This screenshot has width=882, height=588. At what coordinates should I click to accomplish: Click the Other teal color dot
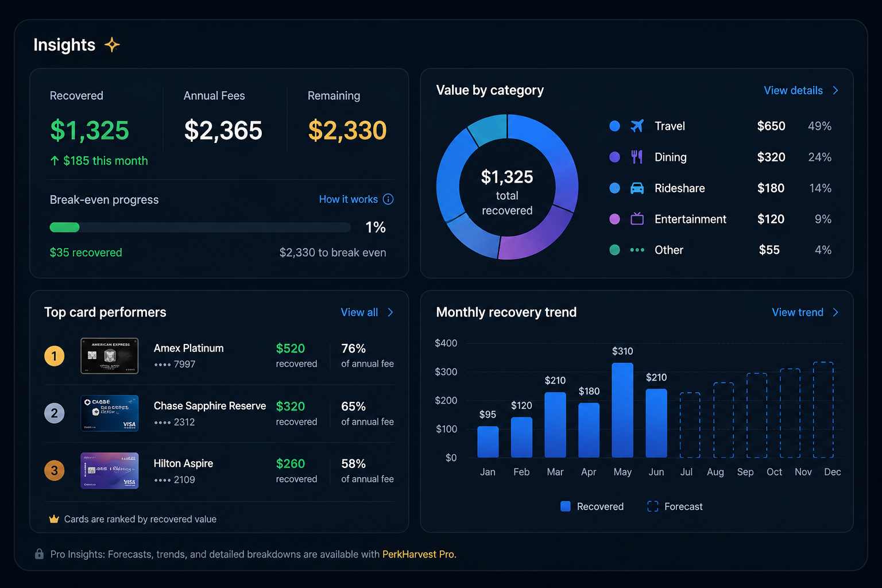click(614, 250)
